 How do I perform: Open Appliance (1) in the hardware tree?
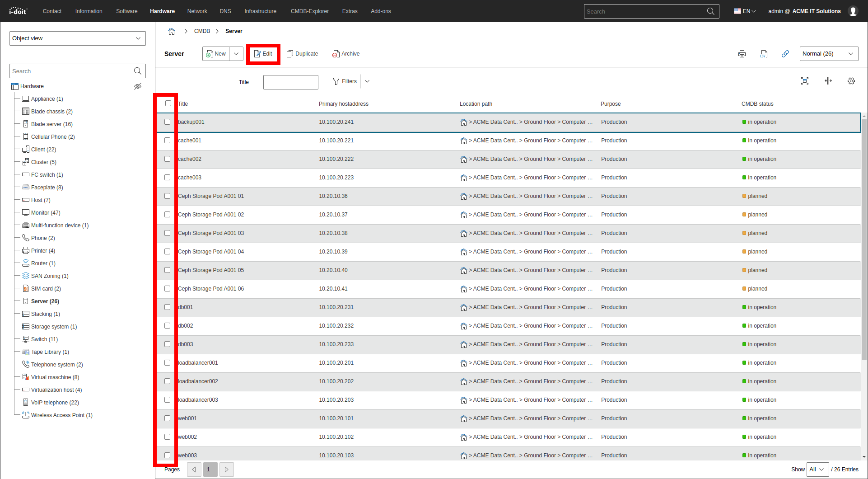click(47, 99)
